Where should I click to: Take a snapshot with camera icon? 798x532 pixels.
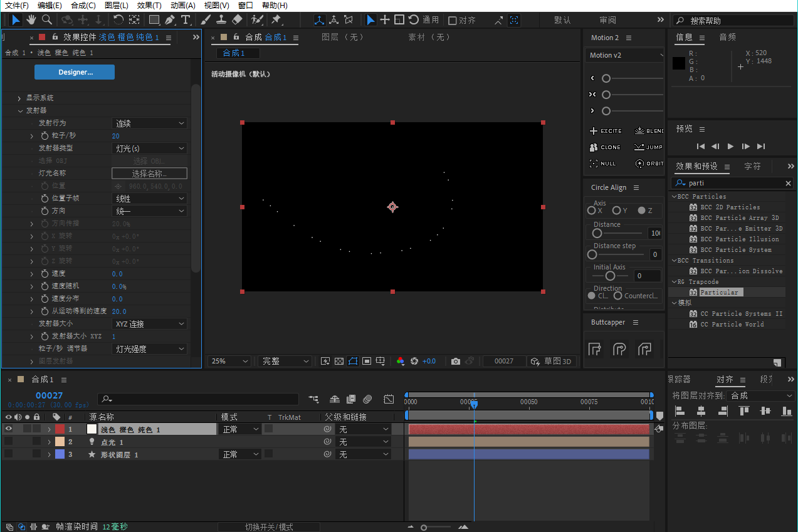tap(456, 361)
